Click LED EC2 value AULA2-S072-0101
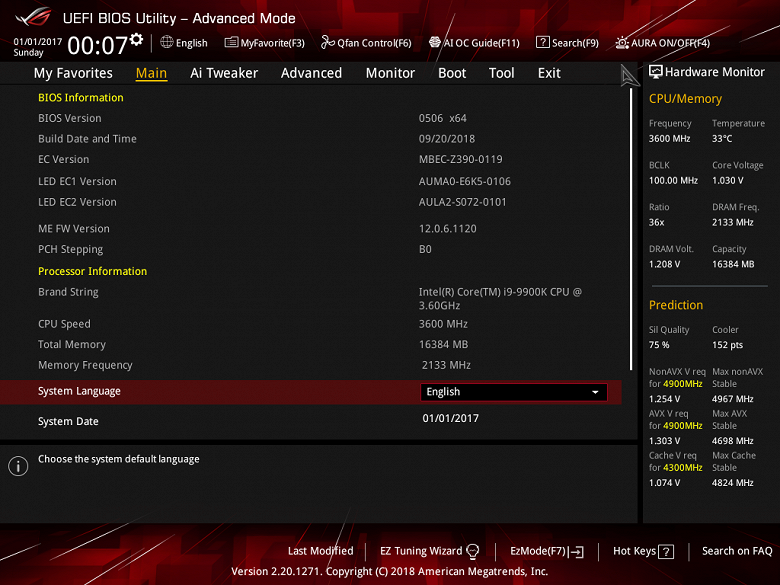 coord(463,202)
